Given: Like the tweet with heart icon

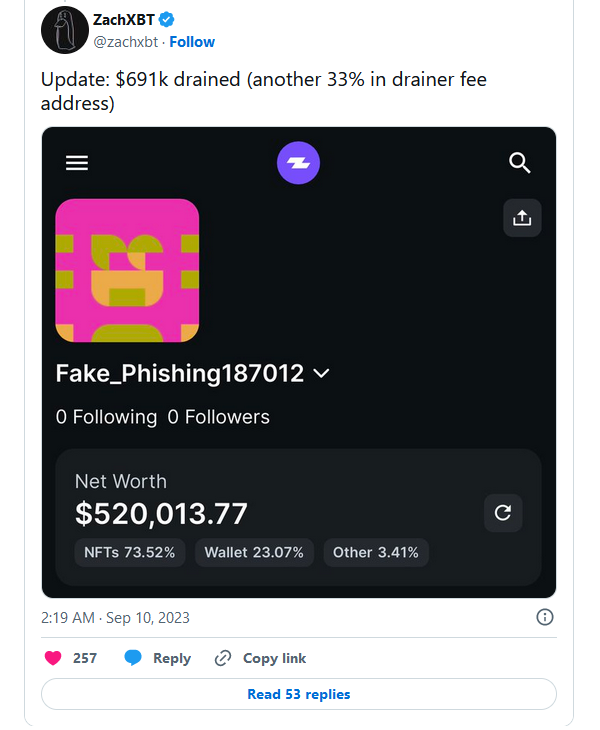Looking at the screenshot, I should pos(54,658).
